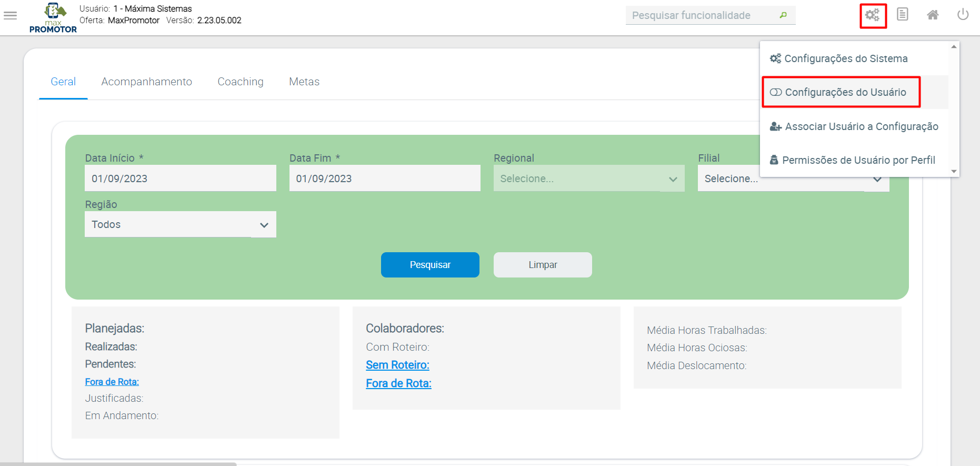Switch to the Acompanhamento tab

(x=146, y=82)
